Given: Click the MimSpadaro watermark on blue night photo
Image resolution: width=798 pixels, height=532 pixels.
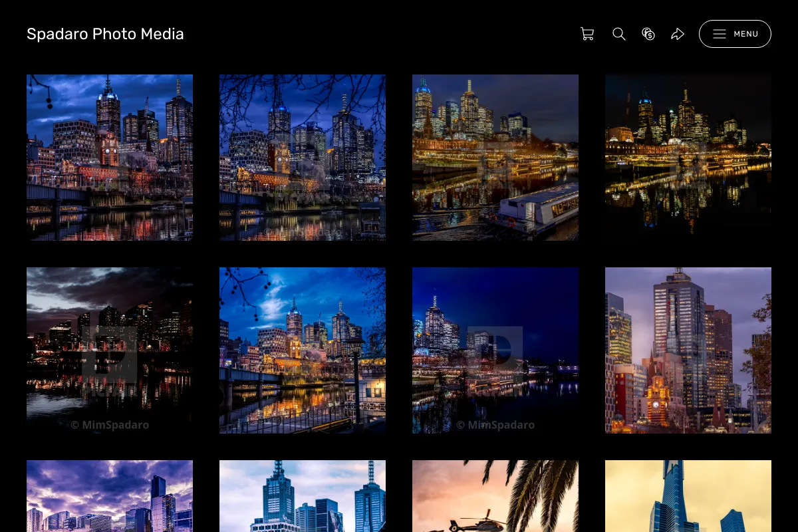Looking at the screenshot, I should (x=495, y=425).
